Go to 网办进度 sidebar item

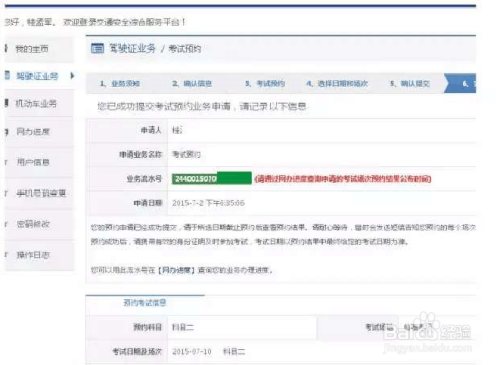(33, 132)
